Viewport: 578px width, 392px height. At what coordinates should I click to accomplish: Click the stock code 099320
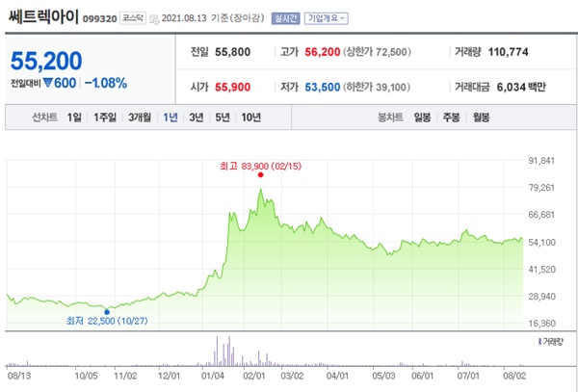pos(100,19)
